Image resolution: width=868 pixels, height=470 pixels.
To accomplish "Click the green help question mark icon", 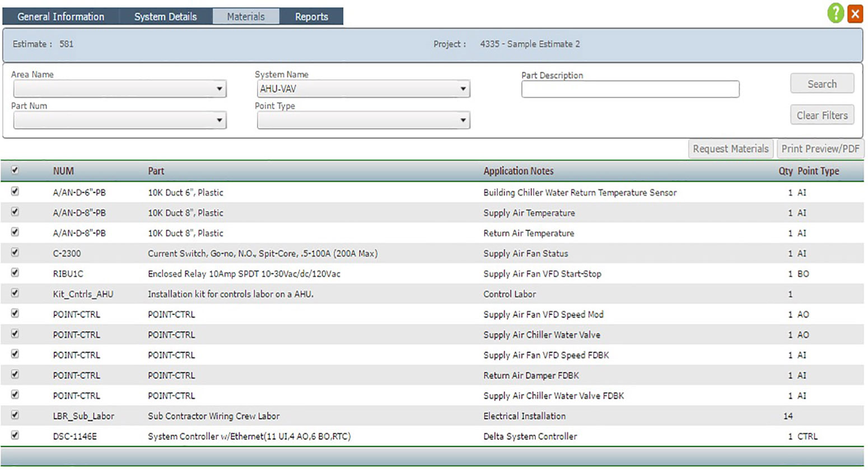I will [x=835, y=13].
